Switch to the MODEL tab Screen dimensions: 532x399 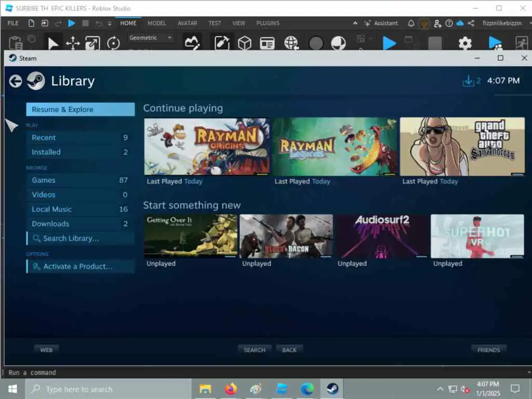pyautogui.click(x=157, y=23)
